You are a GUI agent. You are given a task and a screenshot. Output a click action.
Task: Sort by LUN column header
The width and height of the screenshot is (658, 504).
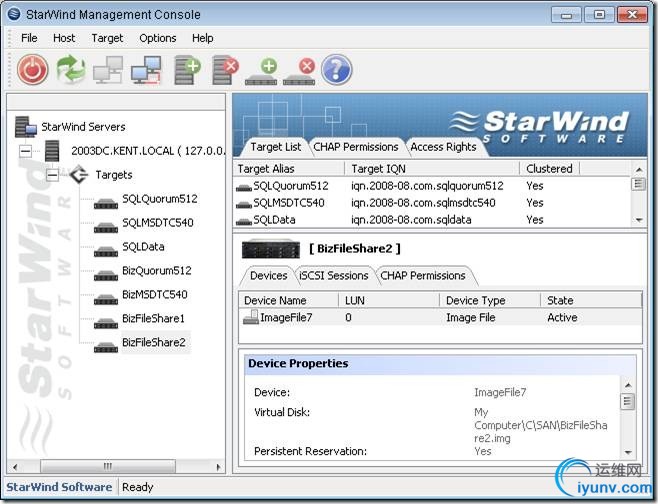pos(389,300)
